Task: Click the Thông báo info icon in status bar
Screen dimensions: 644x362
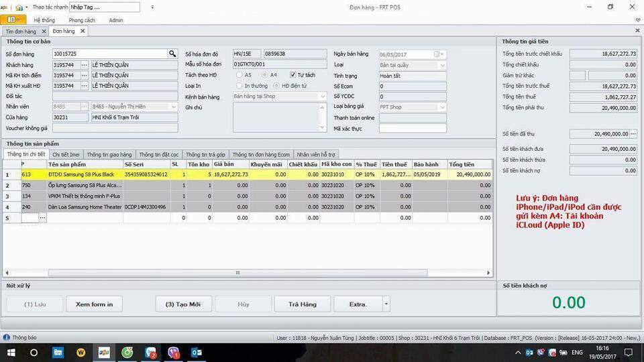Action: (x=7, y=338)
